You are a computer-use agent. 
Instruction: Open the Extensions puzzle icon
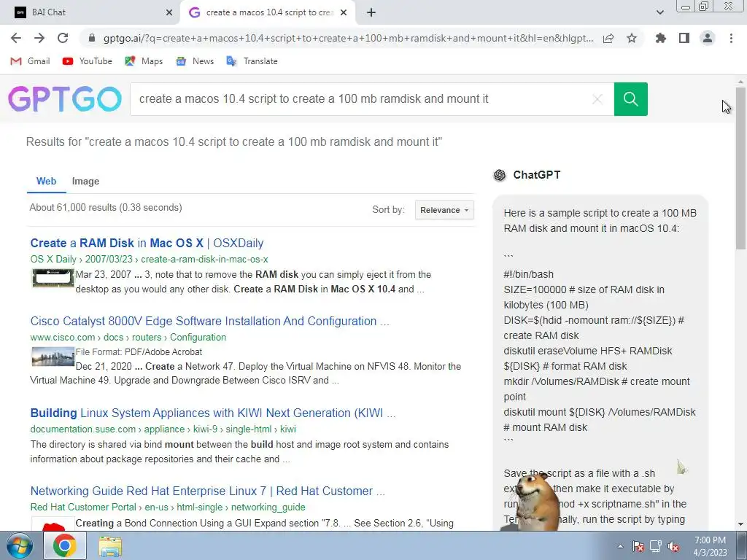(661, 38)
